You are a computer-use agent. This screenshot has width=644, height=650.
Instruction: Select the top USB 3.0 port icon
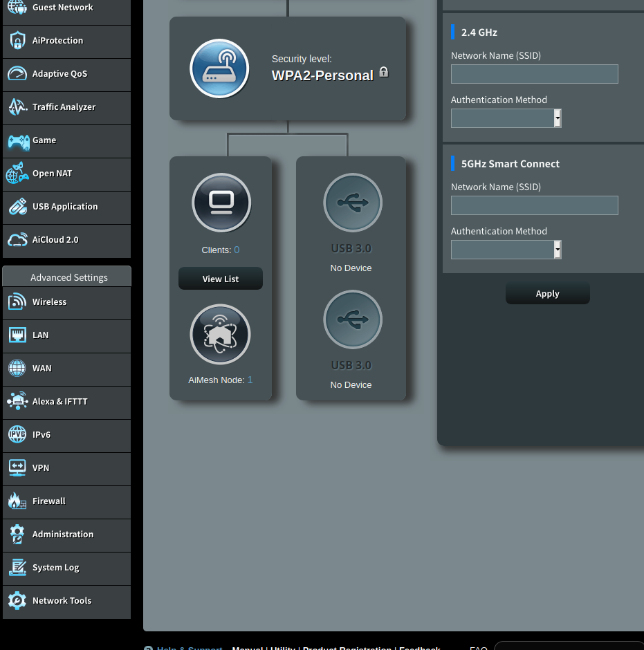(x=353, y=203)
